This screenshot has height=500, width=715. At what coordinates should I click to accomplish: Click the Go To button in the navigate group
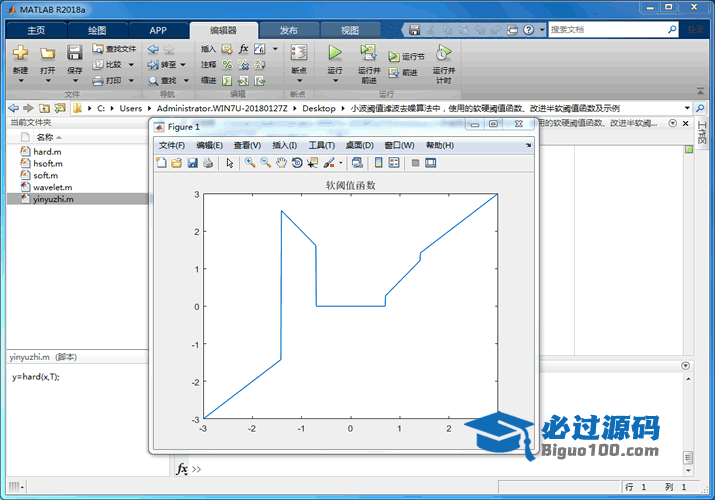tap(162, 65)
